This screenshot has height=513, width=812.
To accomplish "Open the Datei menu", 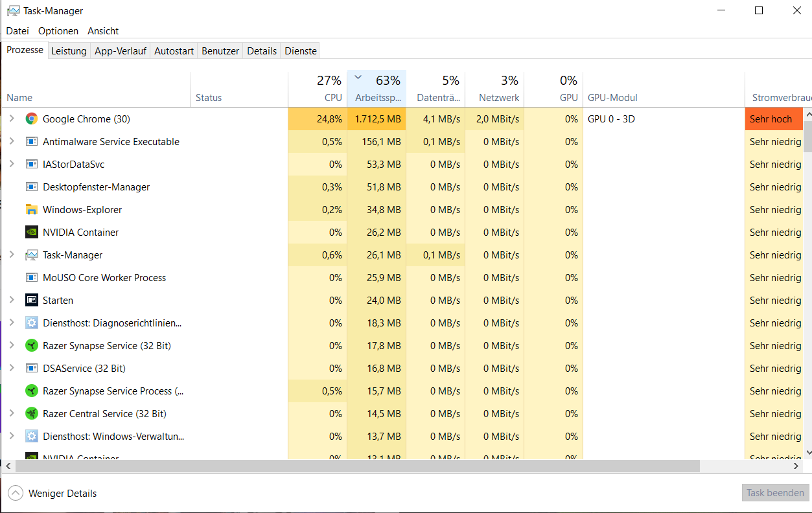I will click(x=17, y=31).
